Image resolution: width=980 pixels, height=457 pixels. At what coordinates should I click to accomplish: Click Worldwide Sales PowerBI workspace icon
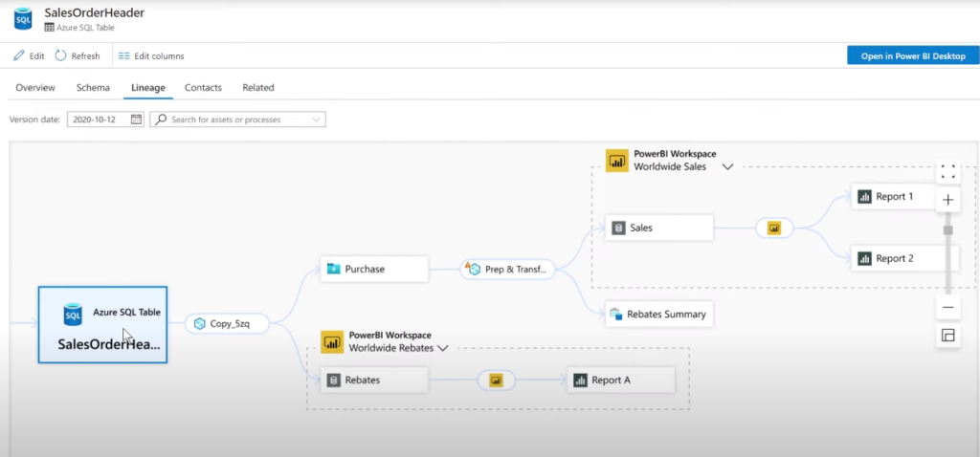pos(617,161)
